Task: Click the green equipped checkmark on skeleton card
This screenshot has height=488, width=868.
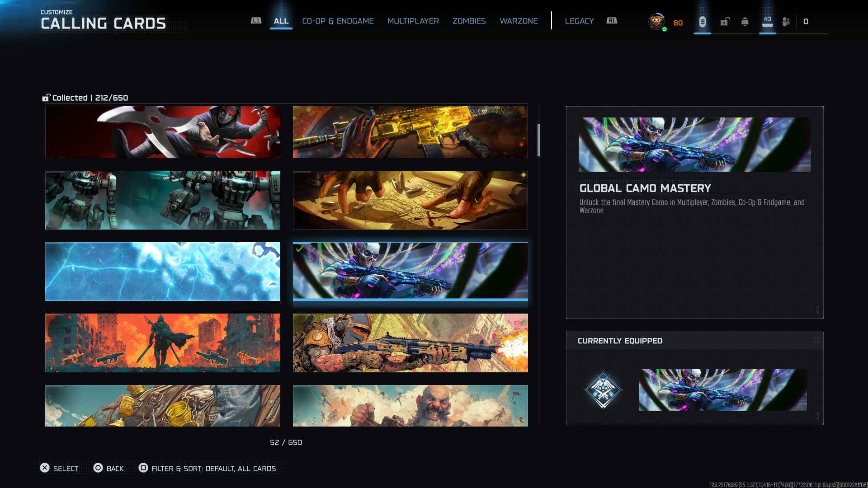Action: point(299,249)
